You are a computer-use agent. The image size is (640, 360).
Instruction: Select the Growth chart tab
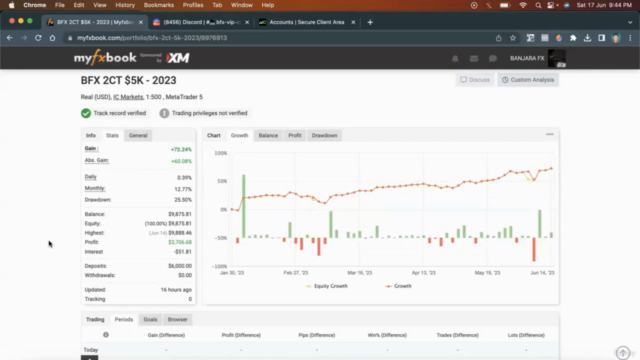tap(239, 136)
